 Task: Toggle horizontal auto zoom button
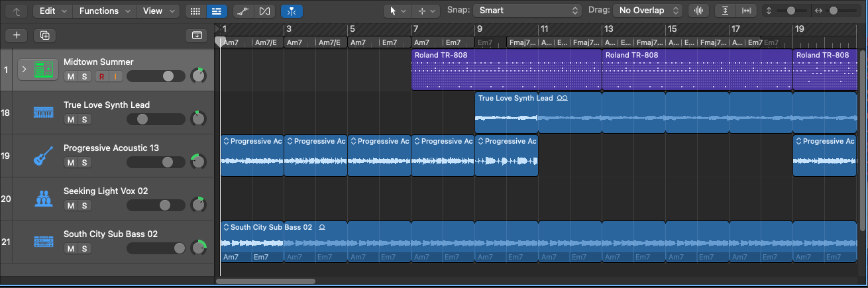pyautogui.click(x=747, y=11)
